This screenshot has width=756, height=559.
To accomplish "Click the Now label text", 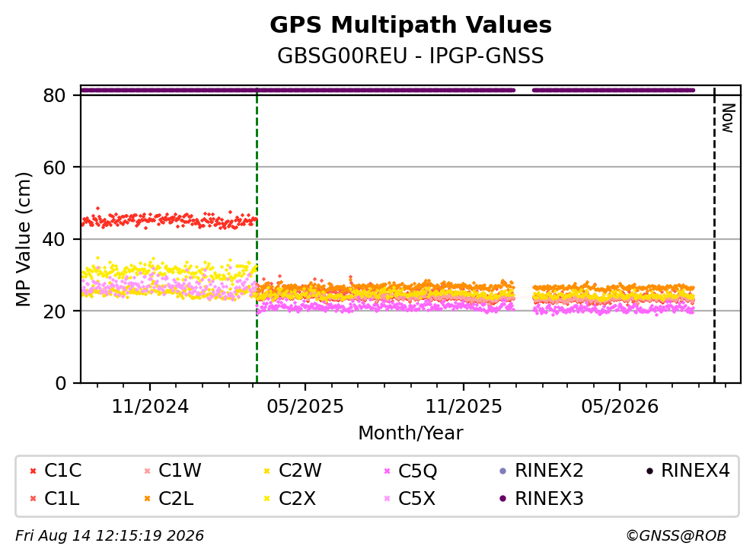I will point(728,118).
